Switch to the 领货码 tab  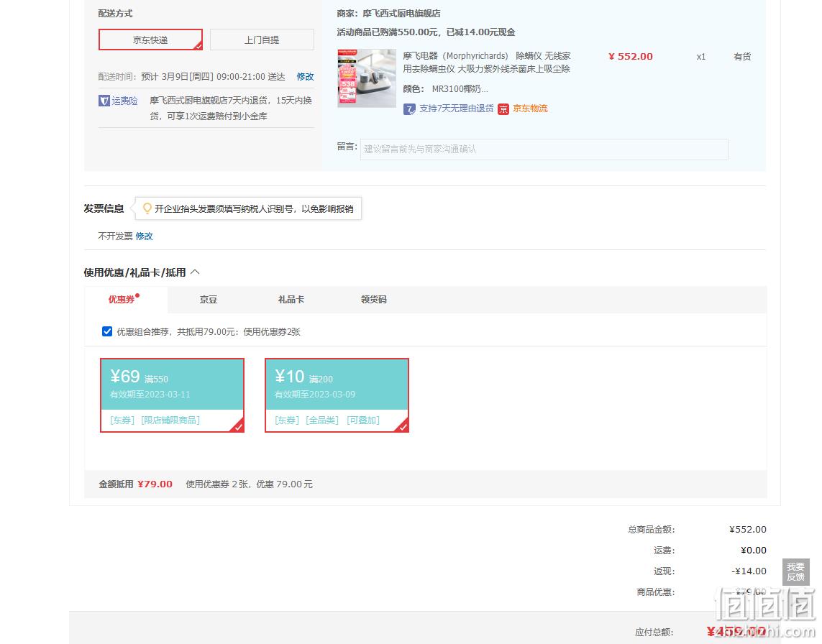coord(374,300)
